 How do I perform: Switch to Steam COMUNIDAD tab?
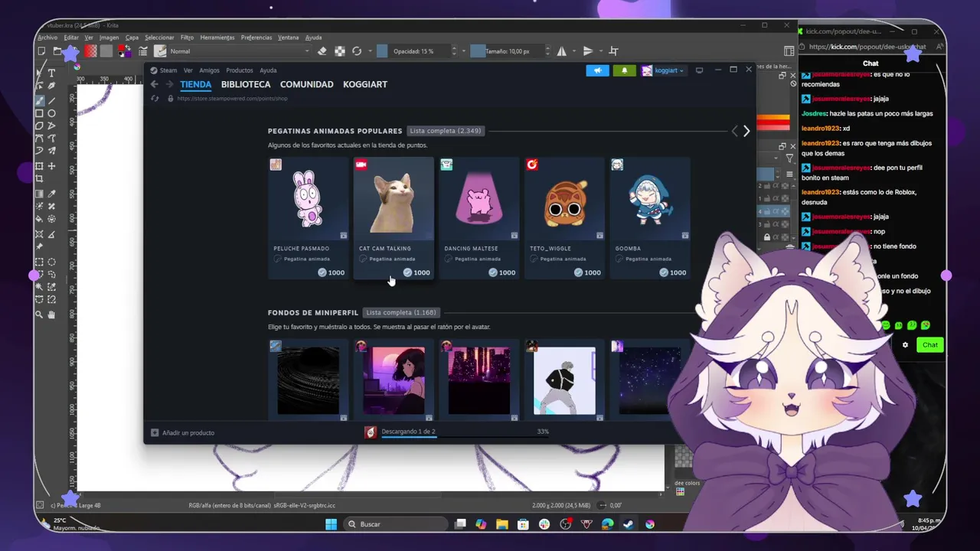point(306,84)
